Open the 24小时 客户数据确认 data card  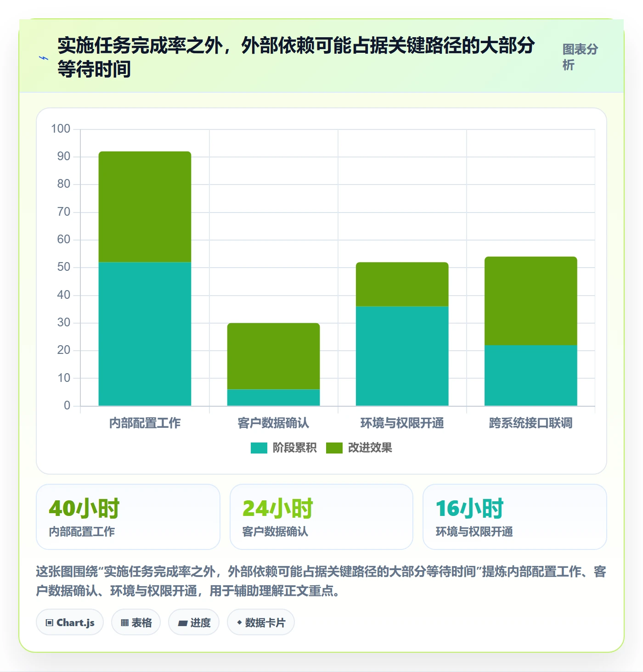pos(321,517)
